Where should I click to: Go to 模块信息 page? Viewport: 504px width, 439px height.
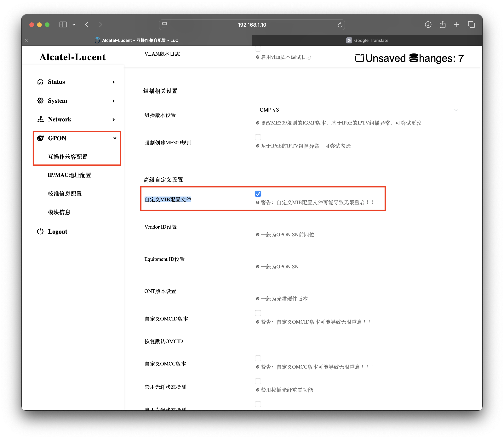pos(59,212)
